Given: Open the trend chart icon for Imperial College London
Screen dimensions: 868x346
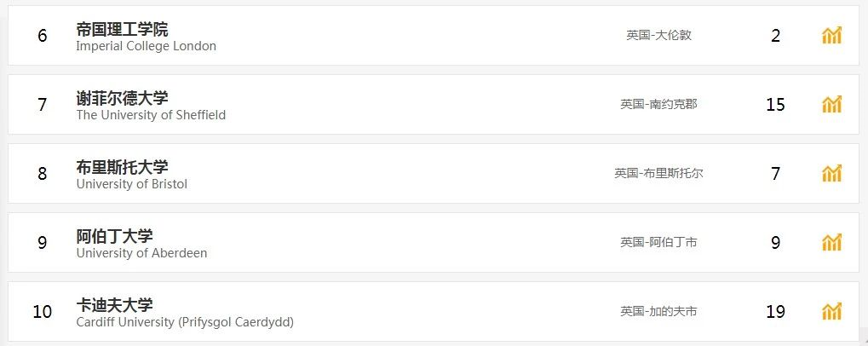Looking at the screenshot, I should [x=831, y=35].
